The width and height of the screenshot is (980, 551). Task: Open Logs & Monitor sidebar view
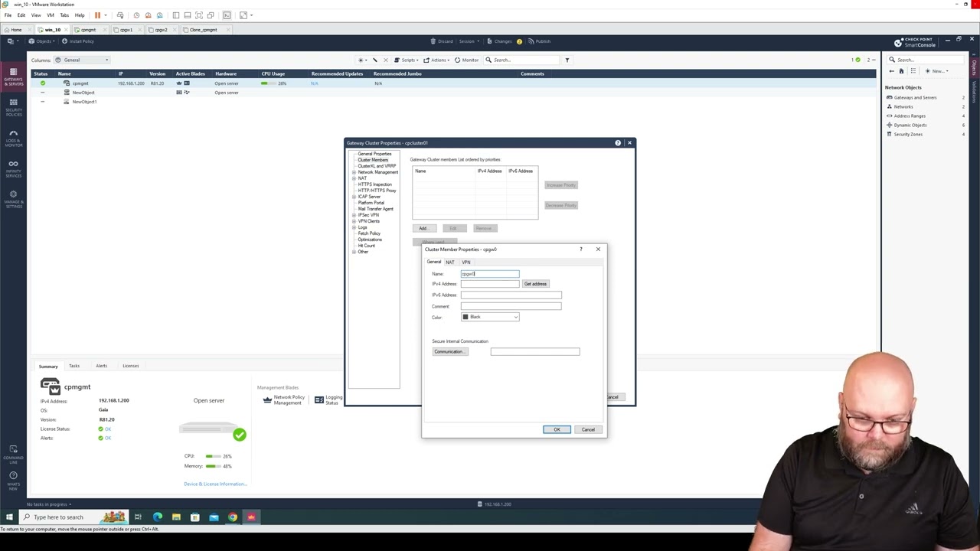13,138
